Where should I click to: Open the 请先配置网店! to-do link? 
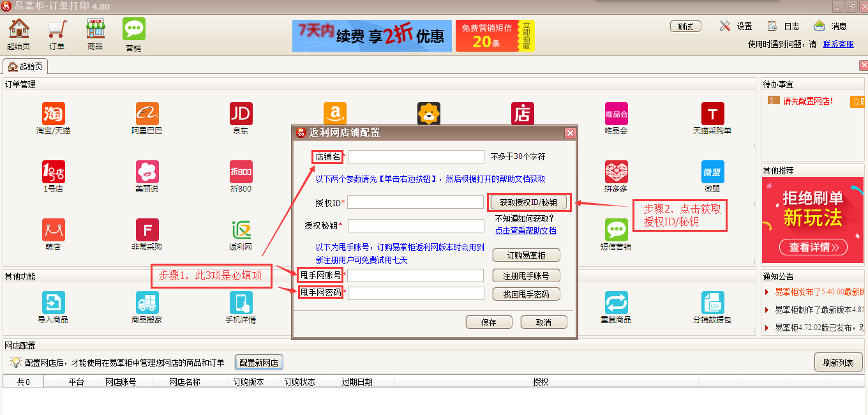tap(808, 101)
